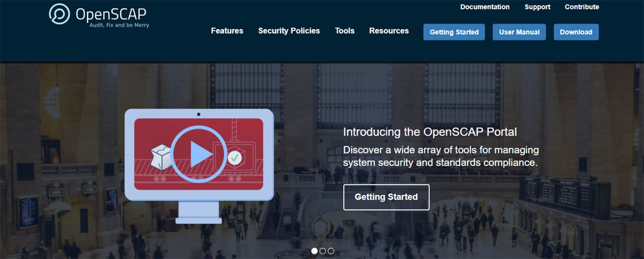
Task: Click the Contribute link
Action: [582, 6]
